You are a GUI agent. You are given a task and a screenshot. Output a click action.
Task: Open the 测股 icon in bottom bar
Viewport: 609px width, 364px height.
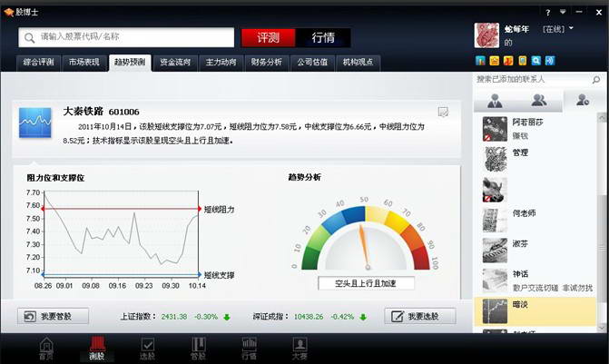pyautogui.click(x=97, y=348)
